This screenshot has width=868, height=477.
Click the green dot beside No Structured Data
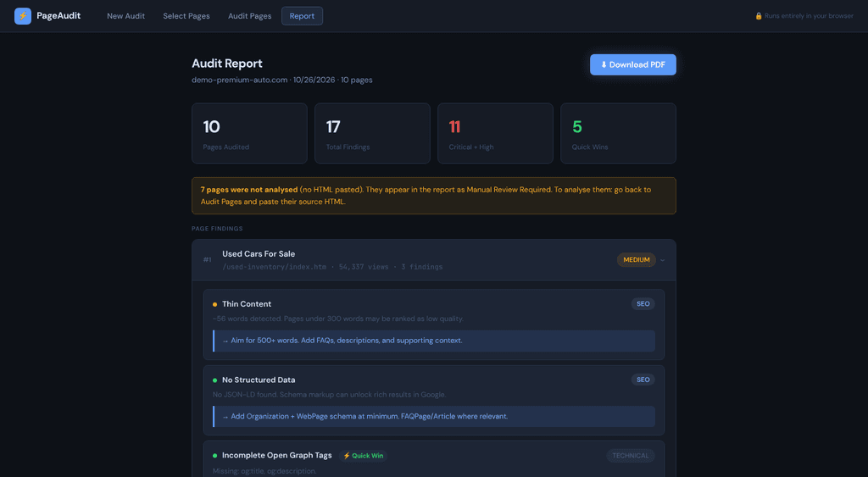(x=214, y=380)
